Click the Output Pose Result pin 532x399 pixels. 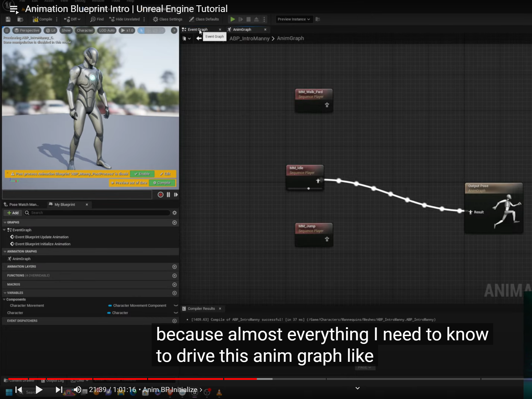[x=471, y=212]
